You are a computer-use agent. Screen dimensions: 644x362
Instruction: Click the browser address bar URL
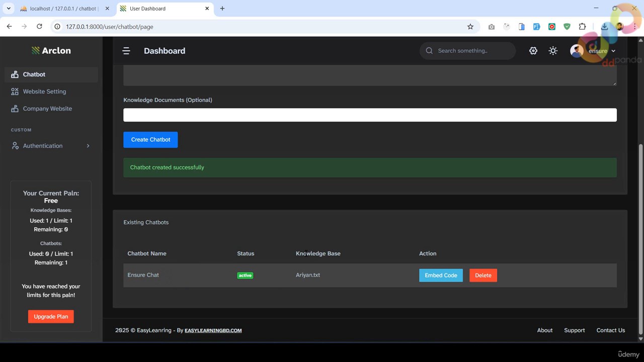(x=110, y=27)
